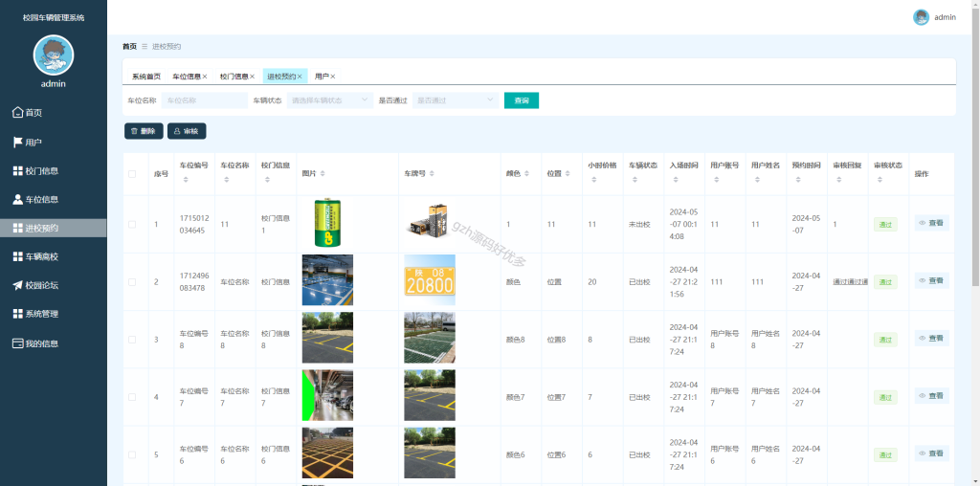Click the 查询 button
The image size is (980, 486).
tap(522, 100)
